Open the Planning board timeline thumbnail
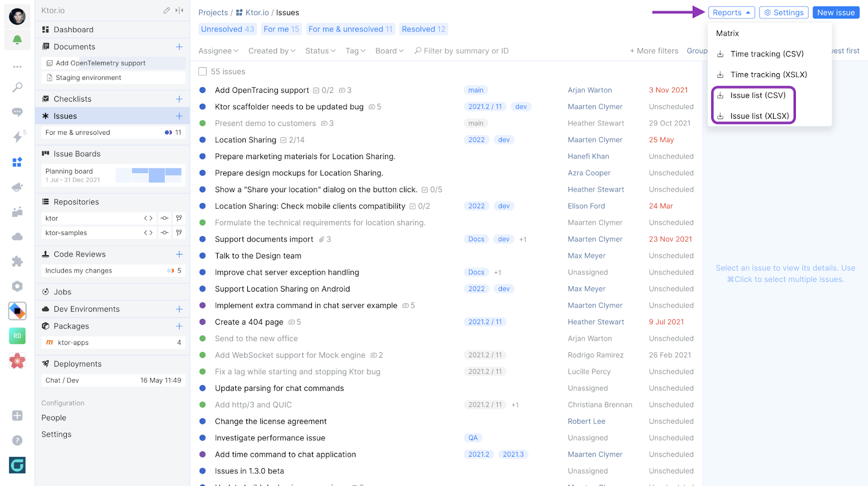 click(149, 175)
